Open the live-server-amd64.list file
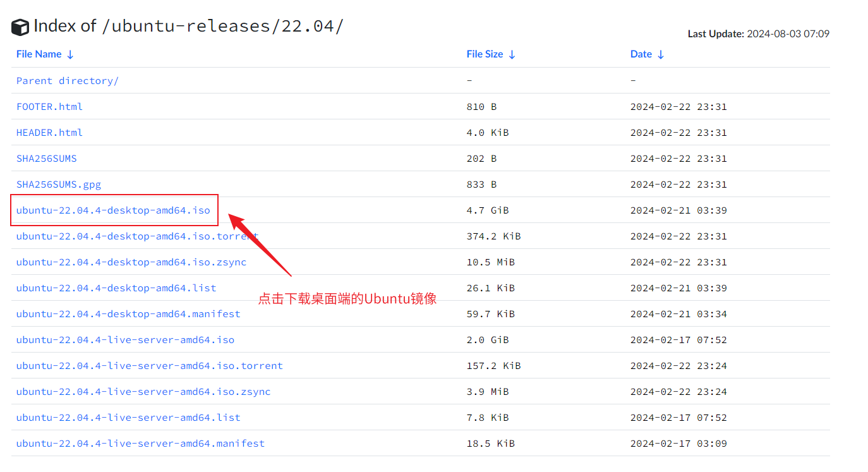Viewport: 868px width, 472px height. 128,418
